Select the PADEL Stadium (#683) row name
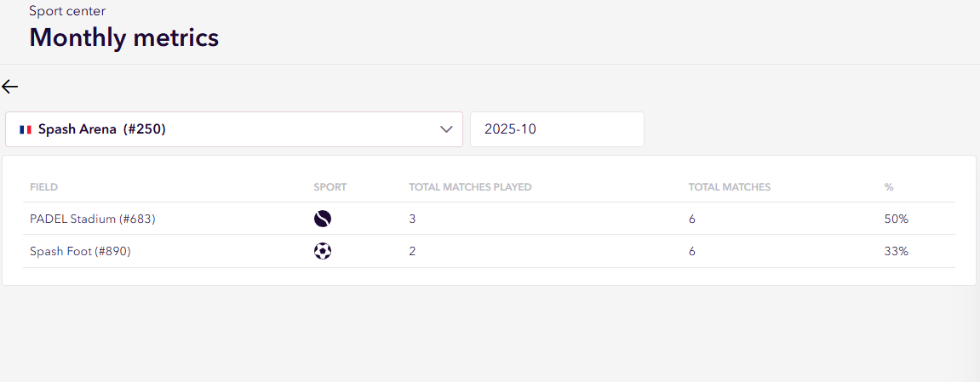Viewport: 980px width, 382px height. (93, 219)
